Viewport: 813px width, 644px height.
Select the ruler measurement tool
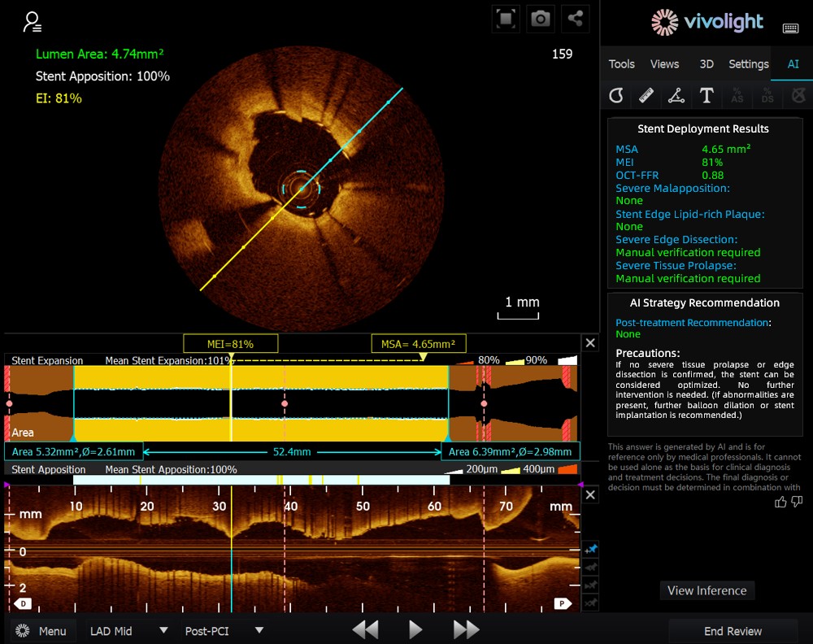(646, 96)
